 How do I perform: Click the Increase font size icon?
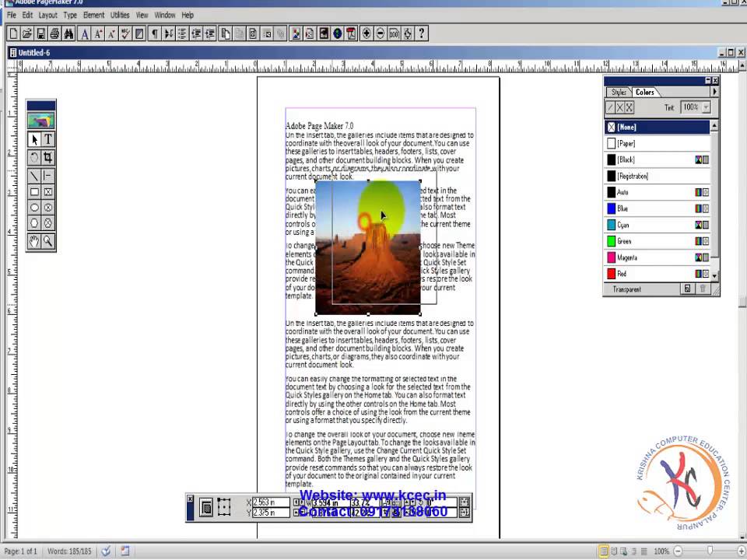[99, 33]
